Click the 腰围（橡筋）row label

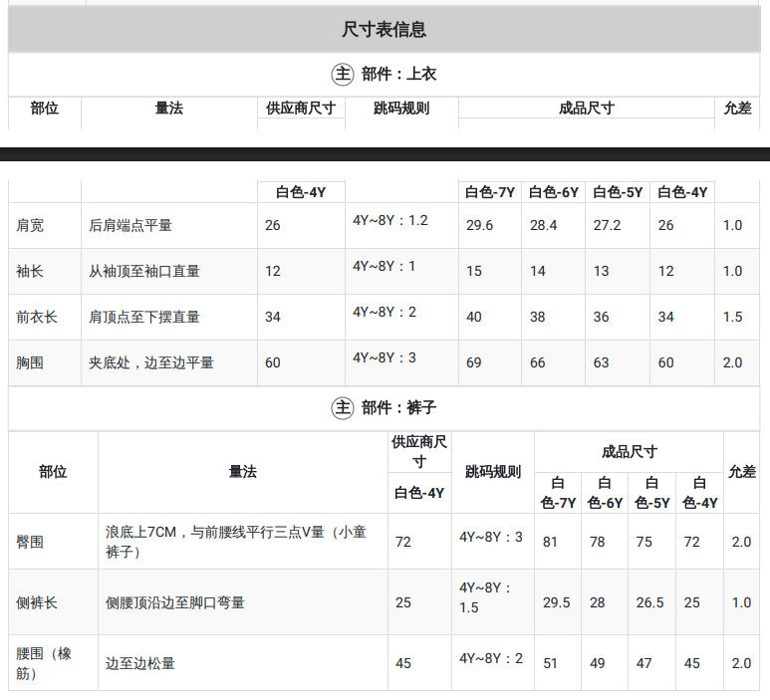[x=44, y=663]
